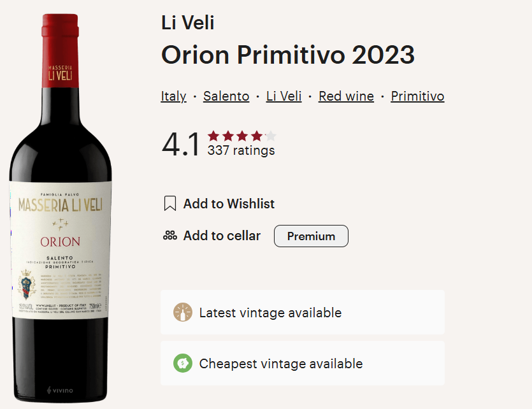Open the Primitivo grape link
The image size is (532, 409).
(x=417, y=96)
